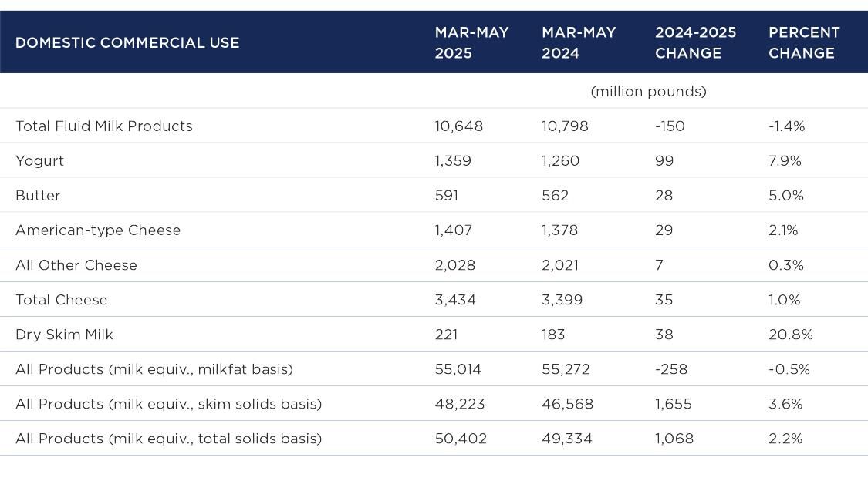Click the million pounds units label
868x481 pixels.
648,92
